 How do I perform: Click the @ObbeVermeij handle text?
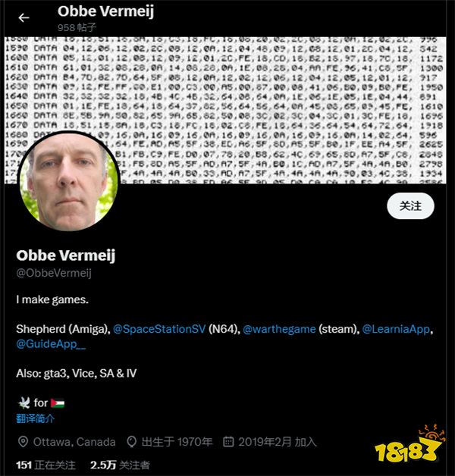[54, 273]
